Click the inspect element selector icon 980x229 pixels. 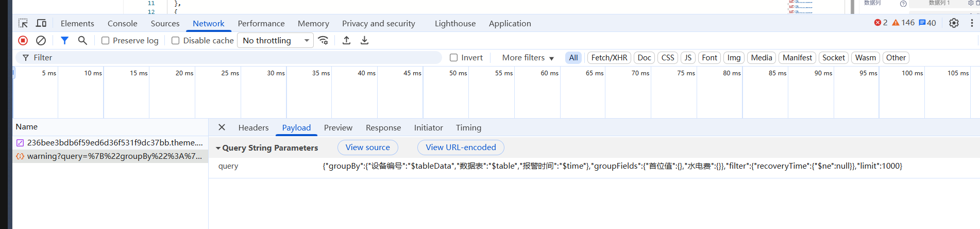(x=23, y=23)
